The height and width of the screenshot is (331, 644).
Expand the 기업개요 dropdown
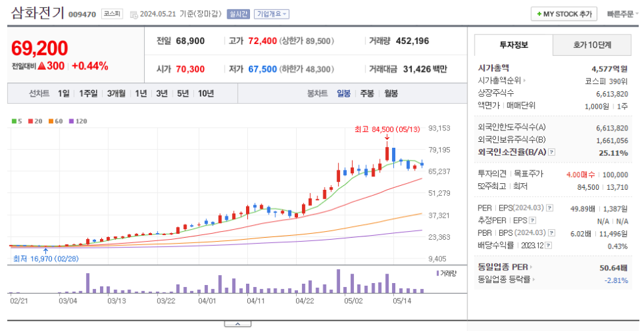271,14
